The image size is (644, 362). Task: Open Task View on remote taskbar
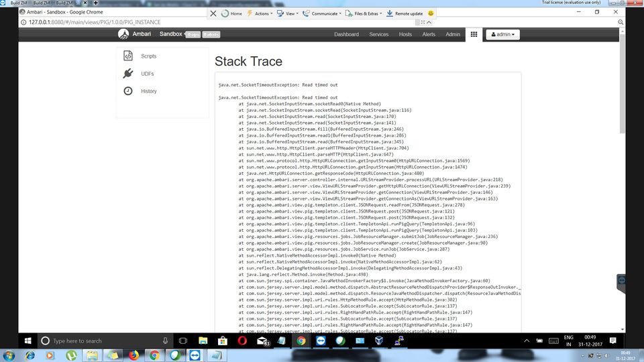pyautogui.click(x=183, y=341)
